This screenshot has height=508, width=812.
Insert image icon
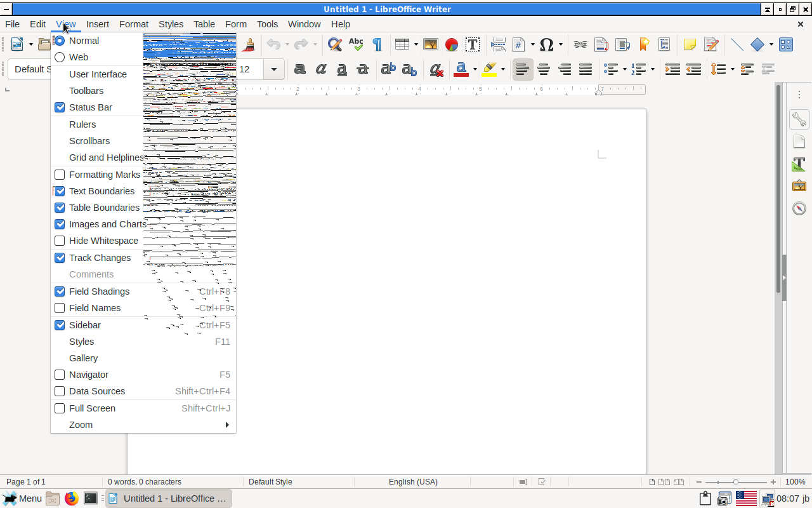tap(431, 44)
